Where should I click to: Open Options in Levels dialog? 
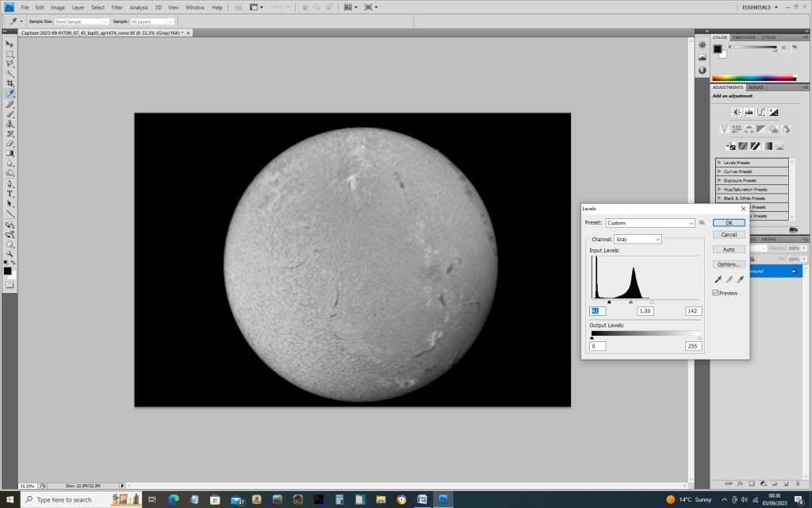tap(729, 264)
